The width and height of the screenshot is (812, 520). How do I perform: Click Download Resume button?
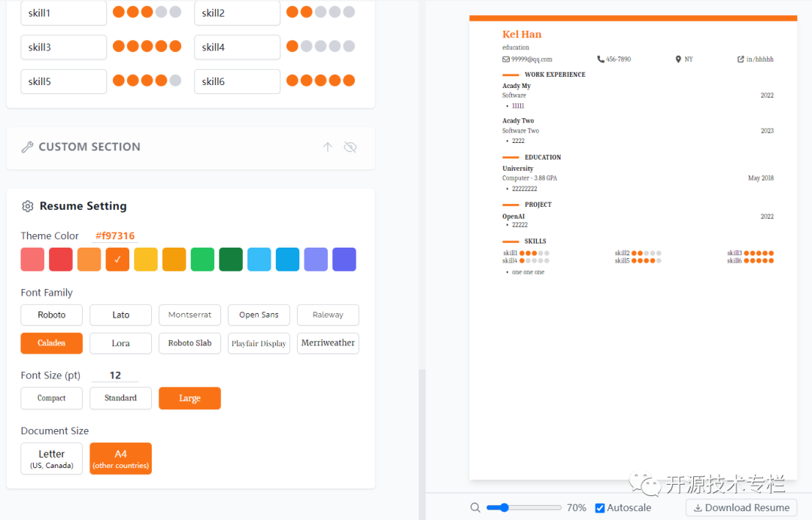tap(741, 507)
